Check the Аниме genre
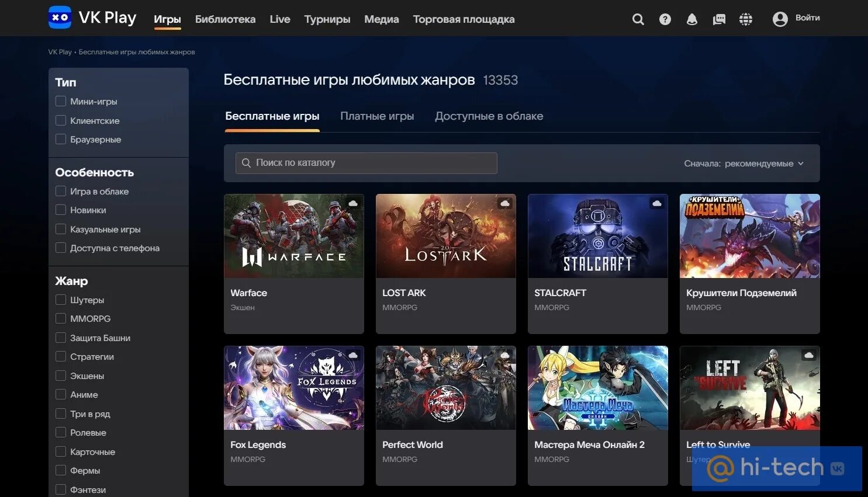Viewport: 868px width, 497px height. (61, 394)
